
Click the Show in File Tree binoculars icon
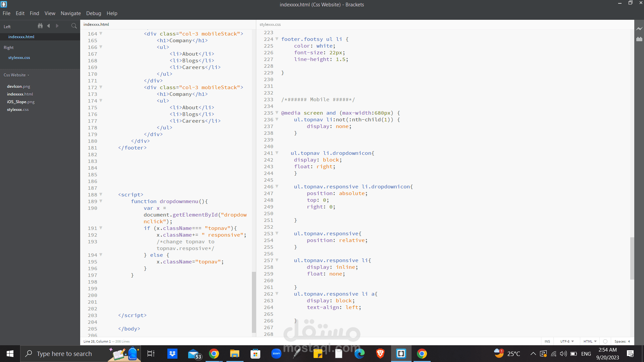pos(40,26)
